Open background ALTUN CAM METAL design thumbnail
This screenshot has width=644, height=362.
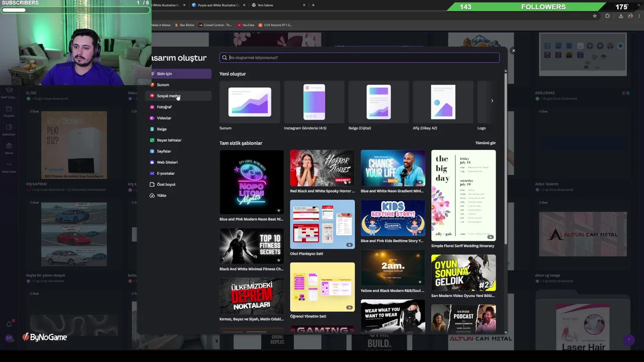click(583, 234)
